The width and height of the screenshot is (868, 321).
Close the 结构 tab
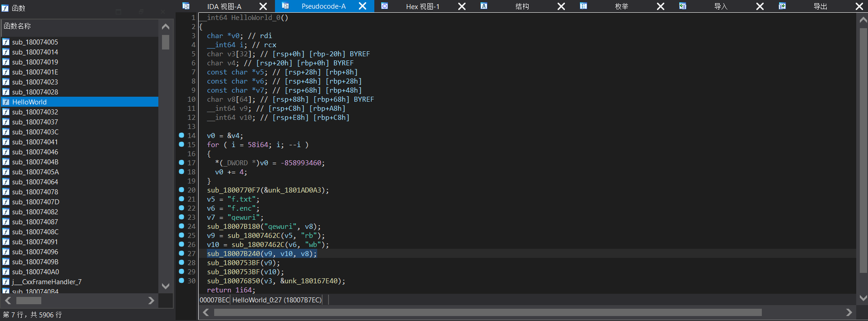pos(561,6)
